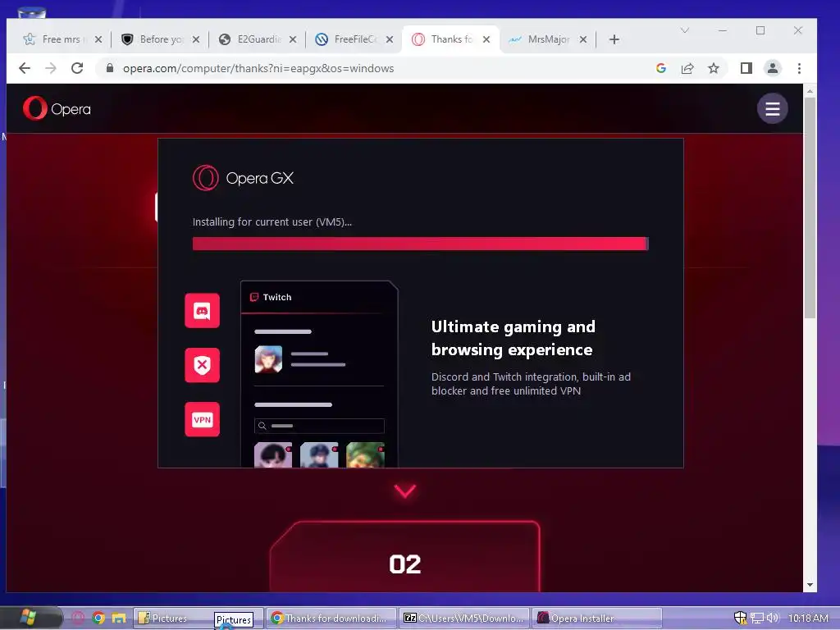Click the Twitch panel search field

(x=319, y=426)
